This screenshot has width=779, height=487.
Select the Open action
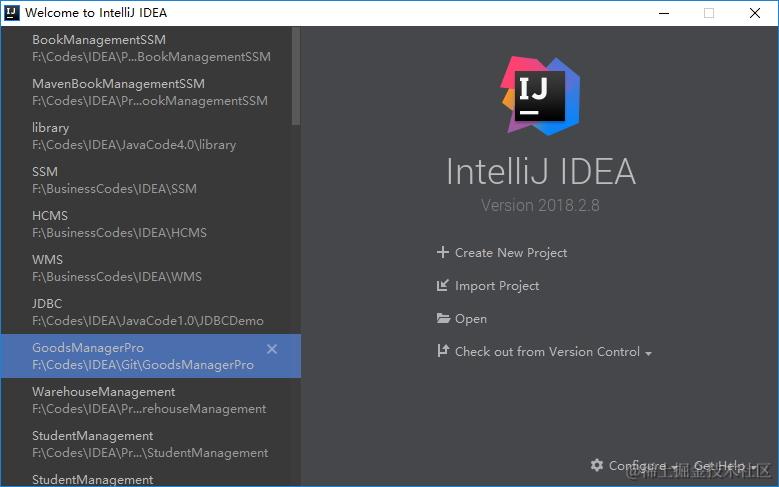click(470, 319)
